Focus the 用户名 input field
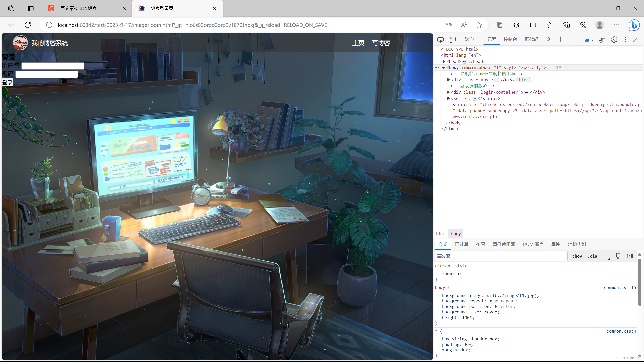 coord(53,66)
